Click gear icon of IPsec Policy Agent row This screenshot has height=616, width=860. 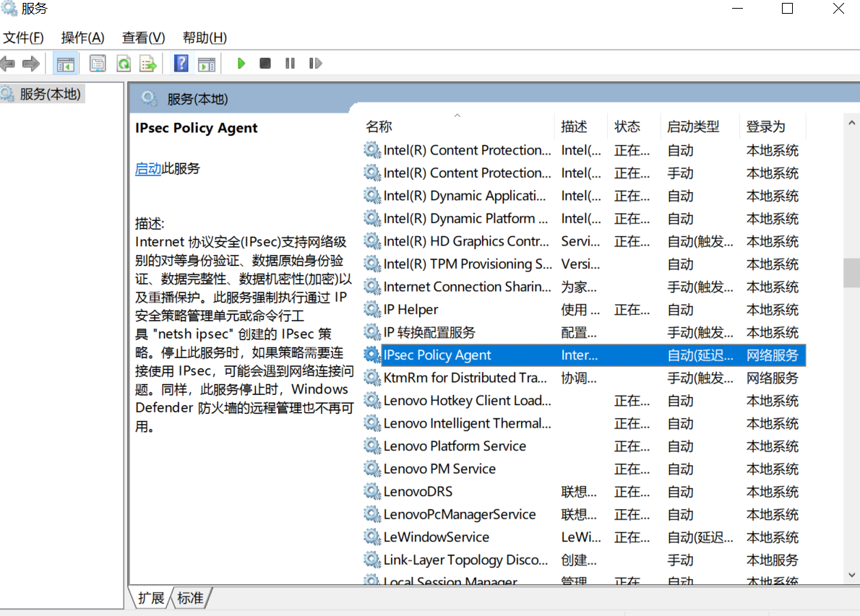tap(372, 355)
